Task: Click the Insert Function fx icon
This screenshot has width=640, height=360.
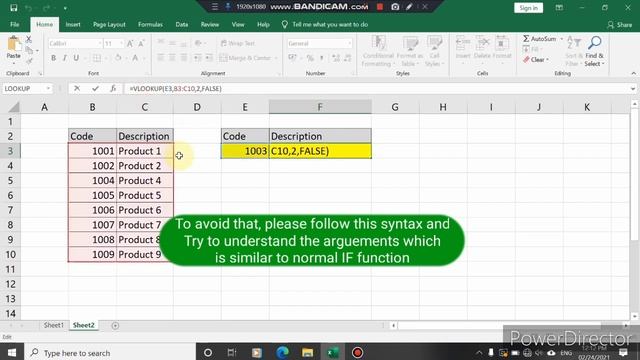Action: 113,89
